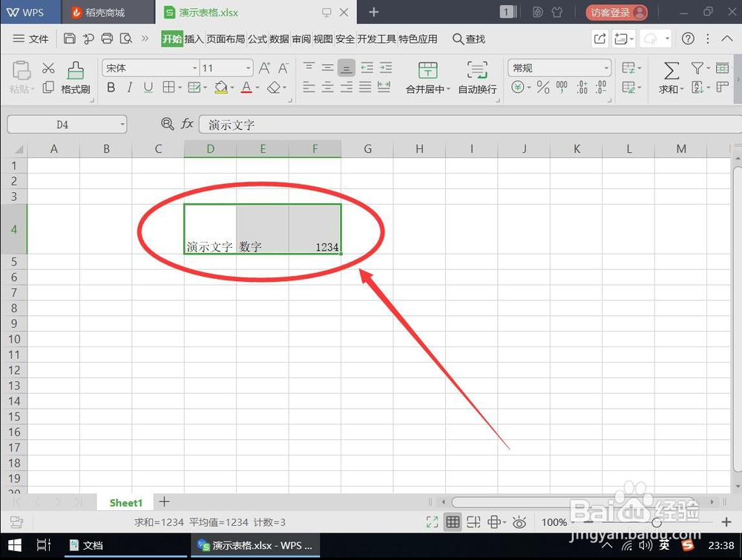Image resolution: width=742 pixels, height=560 pixels.
Task: Apply bold formatting to selected cells
Action: (110, 88)
